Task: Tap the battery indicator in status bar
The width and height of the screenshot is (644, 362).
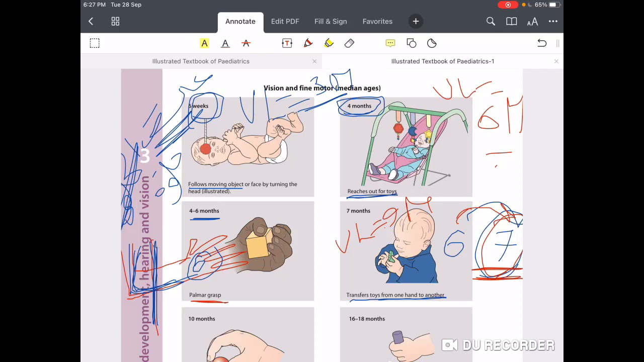Action: (x=554, y=5)
